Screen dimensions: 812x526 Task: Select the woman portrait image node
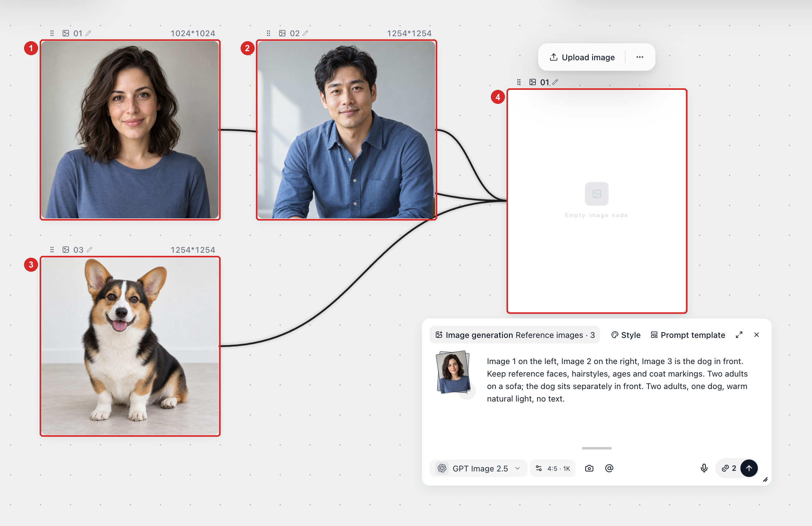tap(130, 129)
